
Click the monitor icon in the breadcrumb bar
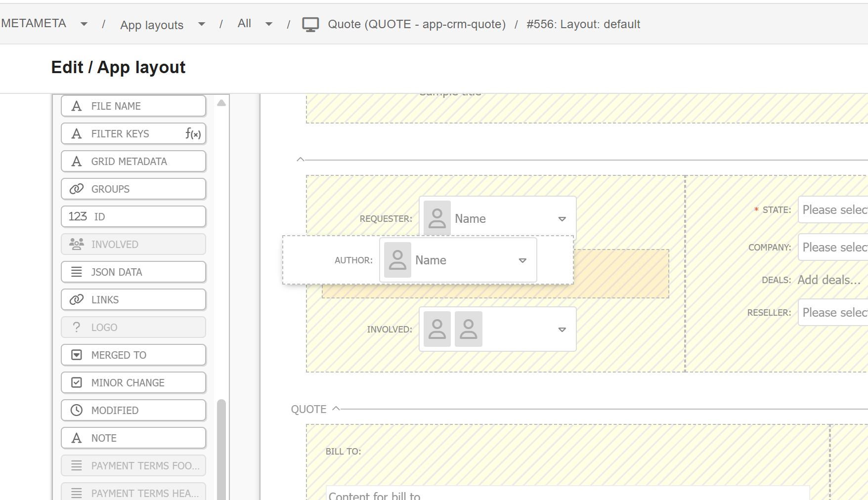(x=310, y=23)
